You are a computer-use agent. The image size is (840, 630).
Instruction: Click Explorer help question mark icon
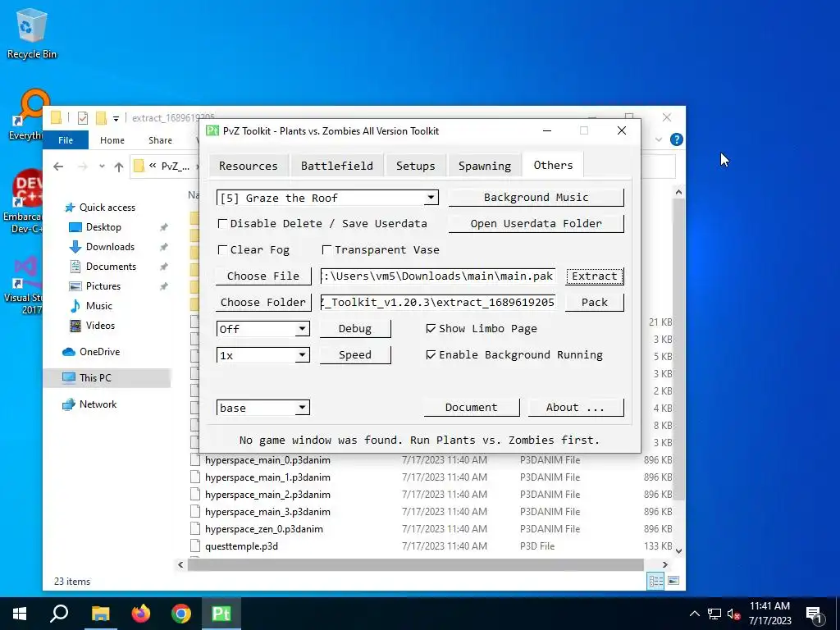click(x=677, y=139)
